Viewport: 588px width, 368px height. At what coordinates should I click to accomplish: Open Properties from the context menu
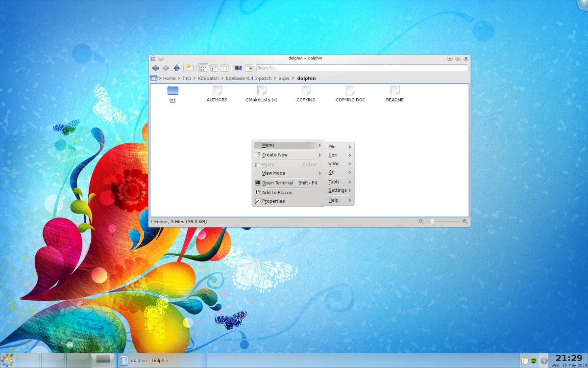click(x=288, y=201)
